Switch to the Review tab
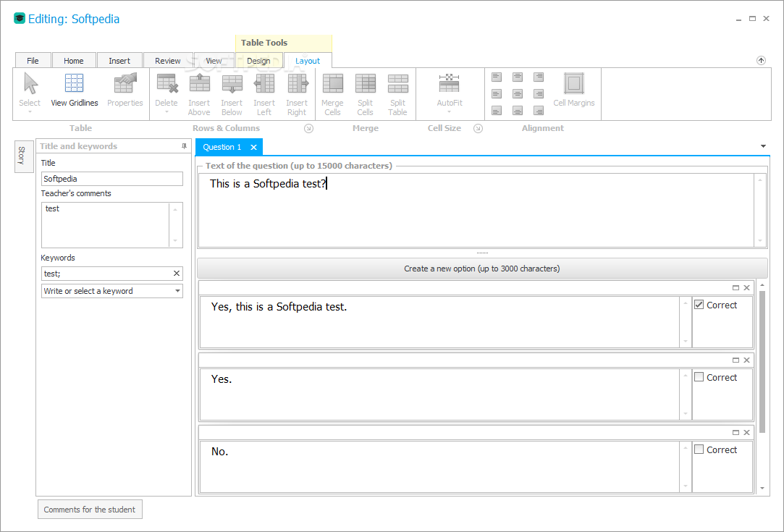Viewport: 784px width, 532px height. [168, 61]
